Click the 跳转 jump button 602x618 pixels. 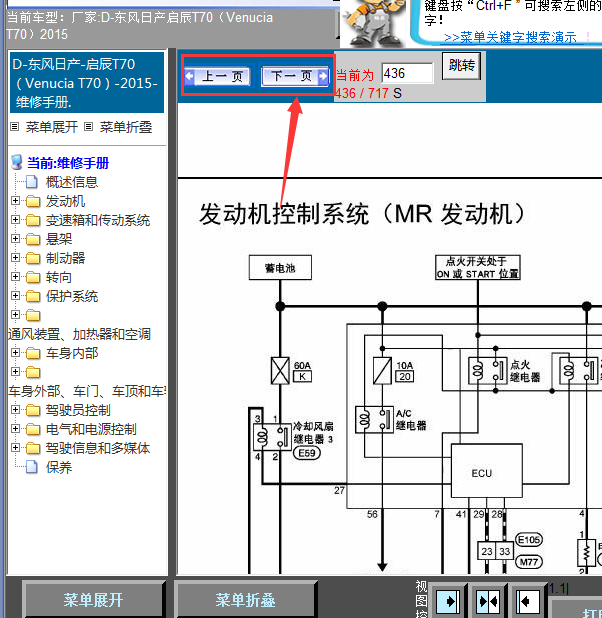461,66
